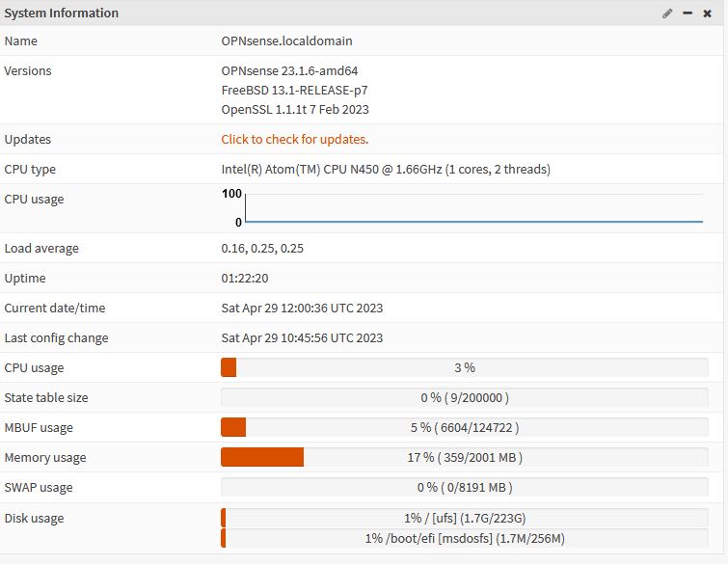Click the SWAP usage label
Image resolution: width=728 pixels, height=564 pixels.
coord(39,488)
